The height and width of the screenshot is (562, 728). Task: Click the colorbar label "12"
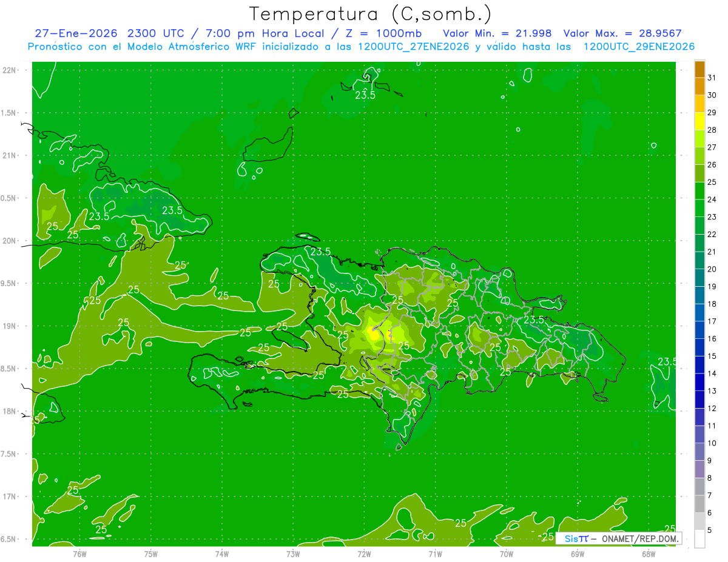(x=712, y=409)
